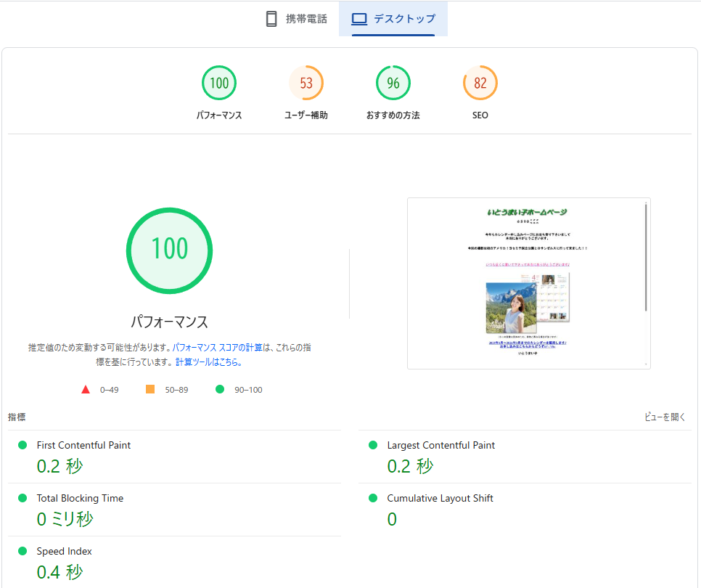Click the Total Blocking Time metric
Screen dimensions: 701x588
[80, 498]
